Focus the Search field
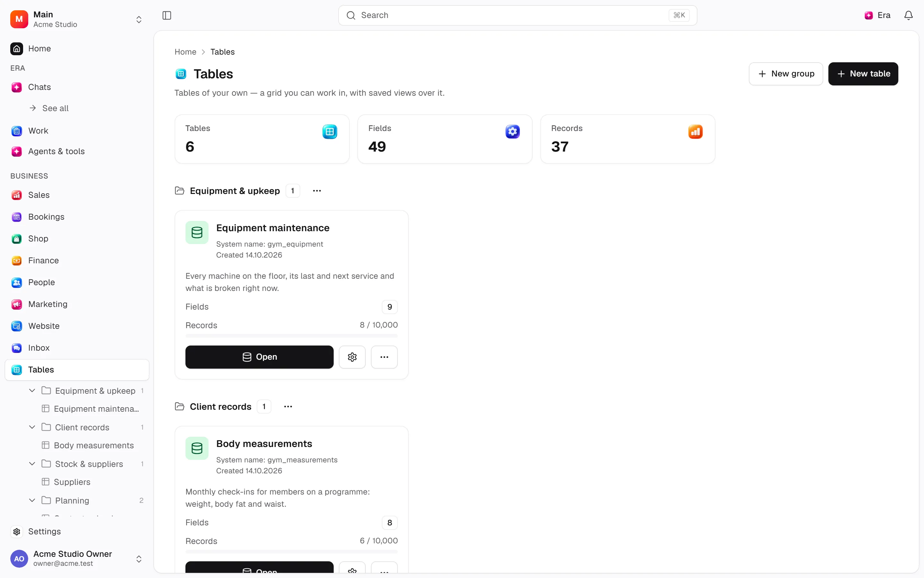The image size is (924, 578). point(518,15)
